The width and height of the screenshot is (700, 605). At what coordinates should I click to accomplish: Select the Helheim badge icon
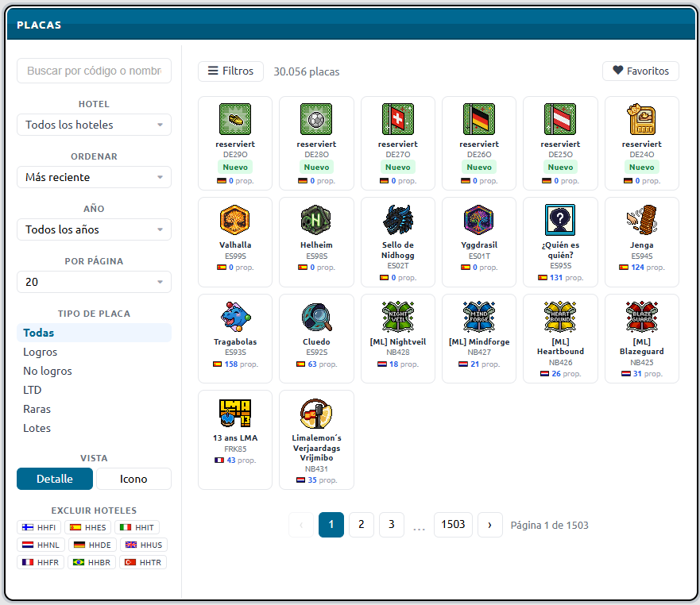tap(316, 220)
